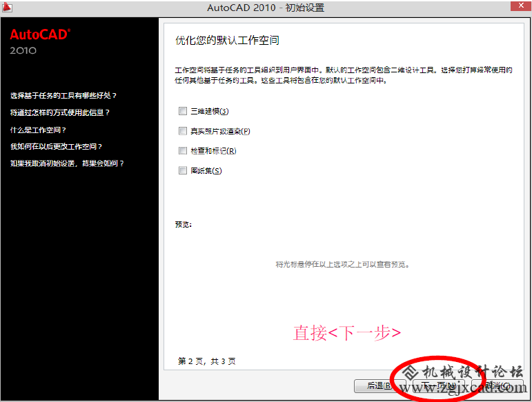Click the 预览: label
Image resolution: width=532 pixels, height=402 pixels.
[x=184, y=224]
